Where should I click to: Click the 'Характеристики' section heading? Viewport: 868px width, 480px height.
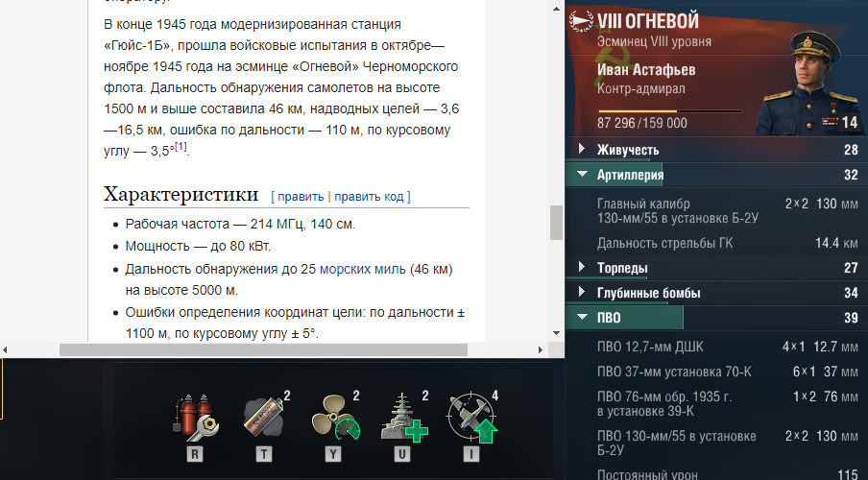tap(181, 195)
